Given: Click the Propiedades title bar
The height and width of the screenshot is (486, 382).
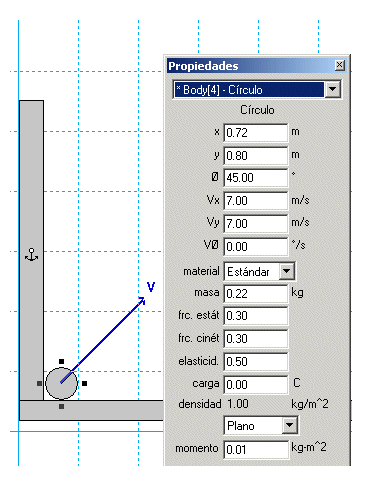Looking at the screenshot, I should (257, 65).
